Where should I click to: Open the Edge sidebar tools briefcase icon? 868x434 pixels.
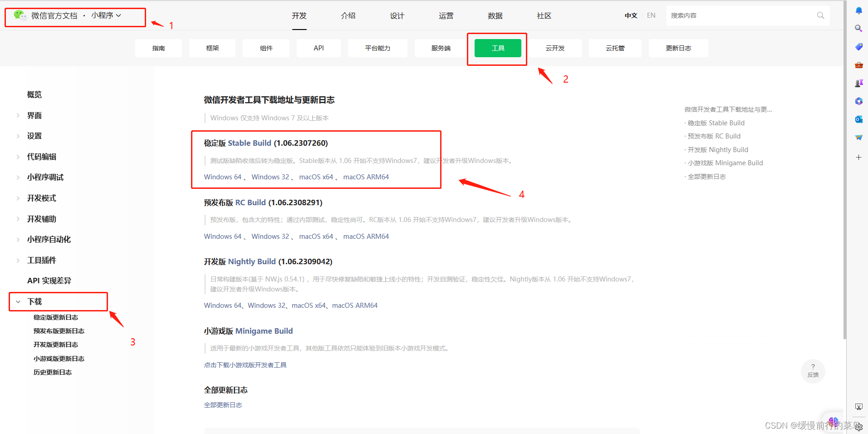[x=858, y=65]
